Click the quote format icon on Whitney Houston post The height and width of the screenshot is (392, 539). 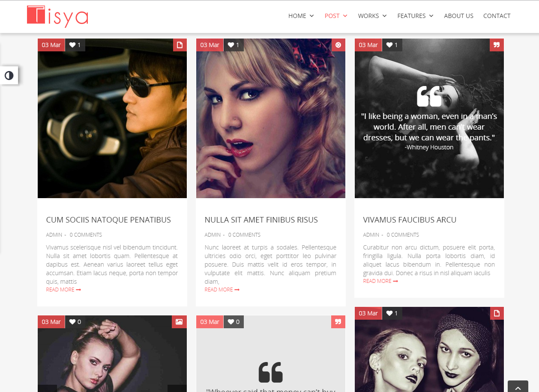coord(497,45)
